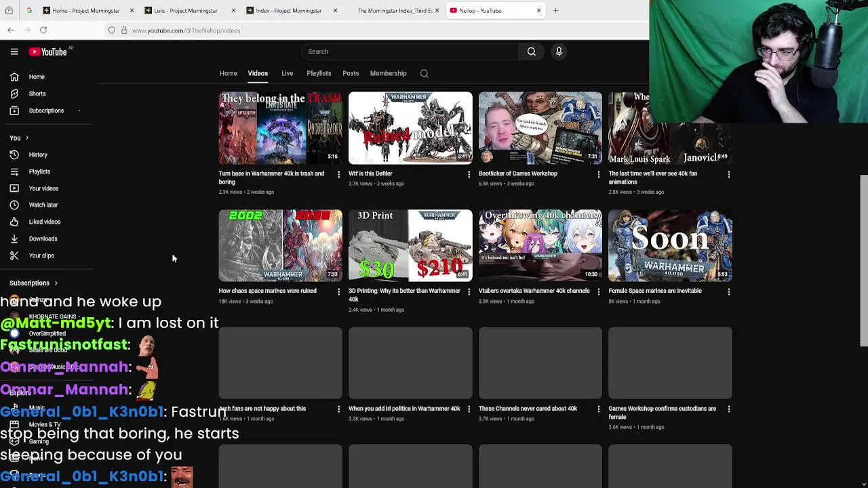The image size is (868, 488).
Task: Open thumbnail of 3D Printing $30 vs $210
Action: (x=410, y=245)
